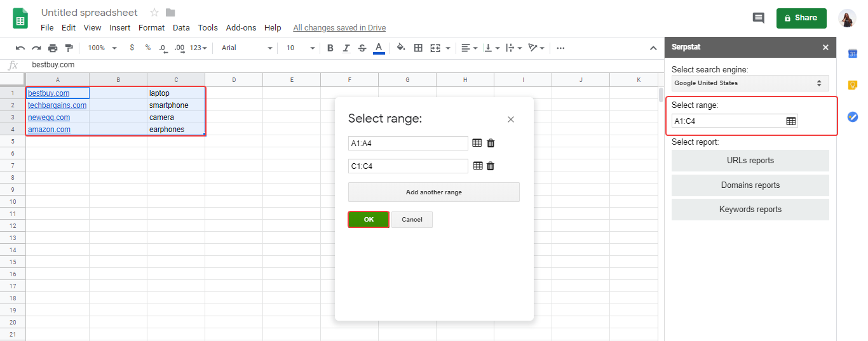The width and height of the screenshot is (868, 341).
Task: Open the toolbar More options ellipsis
Action: (x=560, y=48)
